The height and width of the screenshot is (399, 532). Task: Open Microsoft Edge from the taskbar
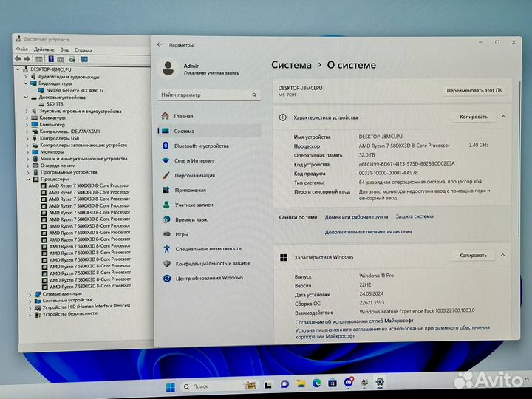pos(316,383)
